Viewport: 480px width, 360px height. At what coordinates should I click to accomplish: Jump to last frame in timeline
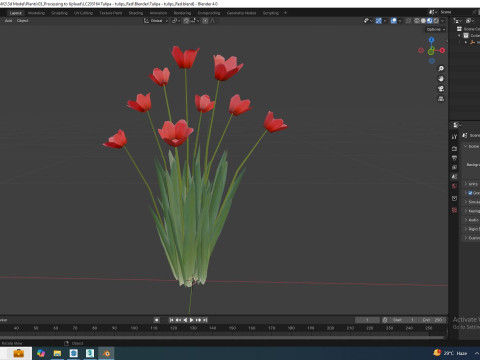(x=205, y=320)
